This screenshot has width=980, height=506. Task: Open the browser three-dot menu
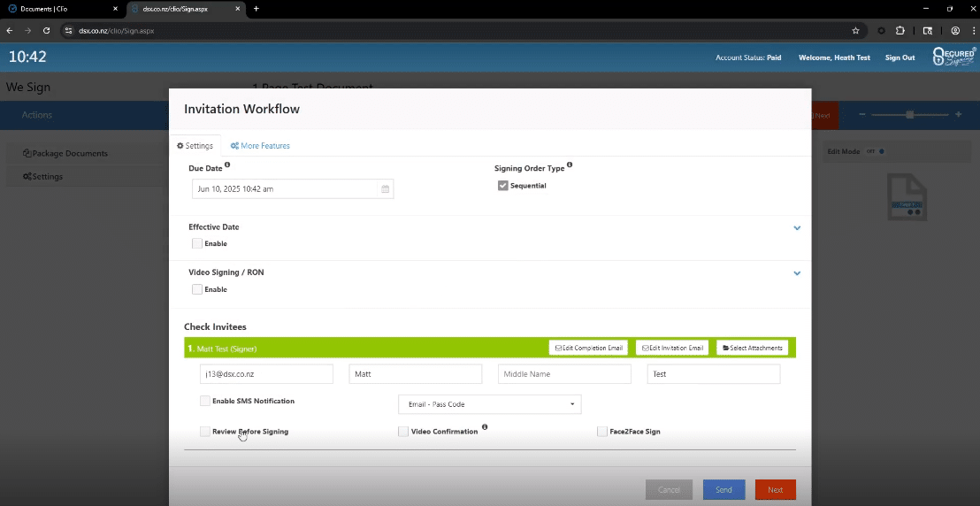point(972,30)
